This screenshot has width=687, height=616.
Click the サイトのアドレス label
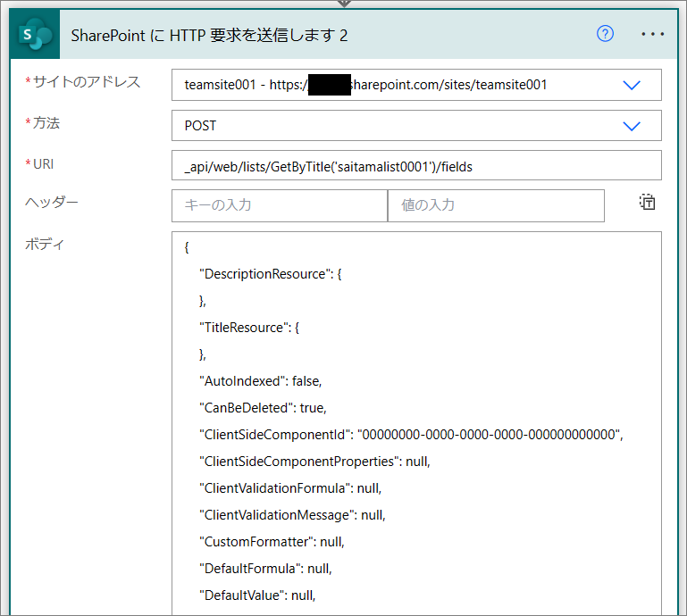click(87, 81)
